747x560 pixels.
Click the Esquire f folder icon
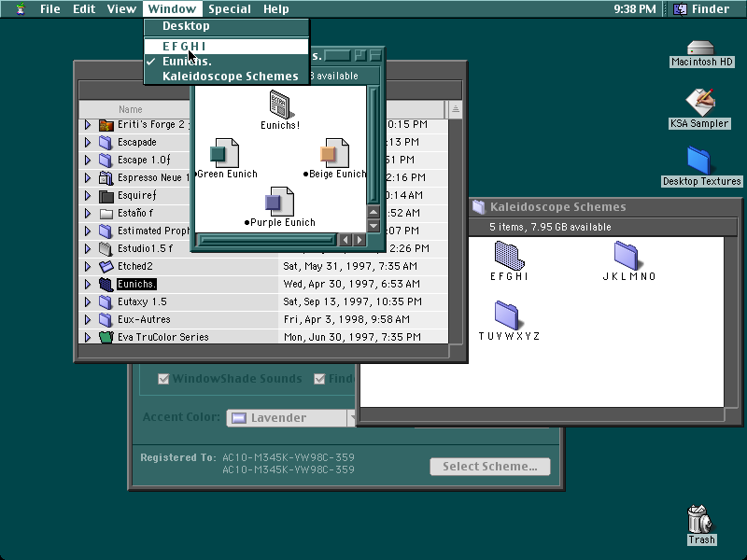click(x=106, y=196)
